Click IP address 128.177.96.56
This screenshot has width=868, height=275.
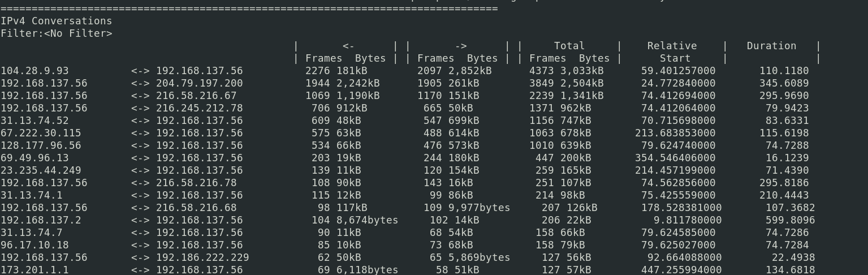[x=41, y=145]
